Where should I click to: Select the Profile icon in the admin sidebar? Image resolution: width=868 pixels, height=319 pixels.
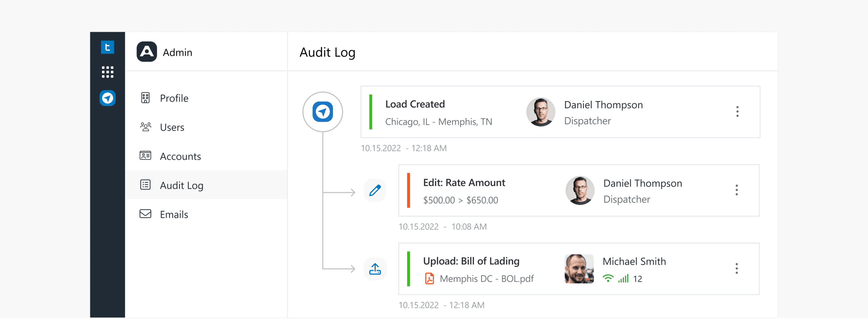145,98
